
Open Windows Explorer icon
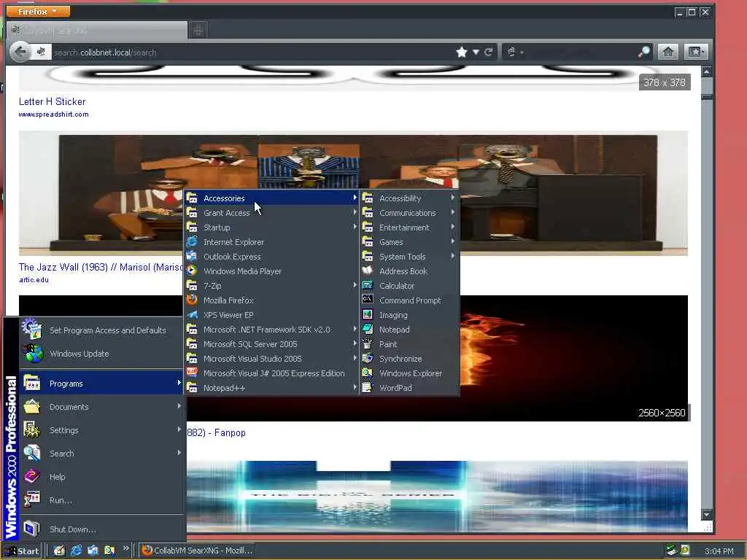(368, 373)
